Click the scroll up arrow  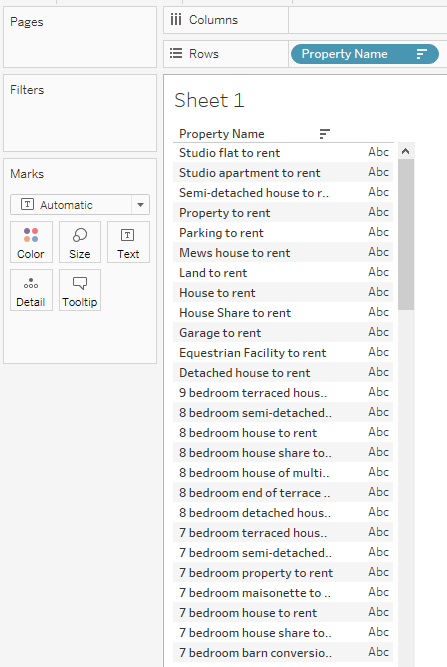point(405,151)
